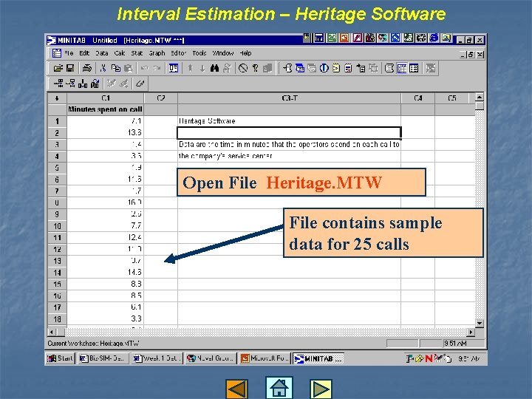The width and height of the screenshot is (532, 399).
Task: Print the window with the printer icon
Action: [x=87, y=68]
